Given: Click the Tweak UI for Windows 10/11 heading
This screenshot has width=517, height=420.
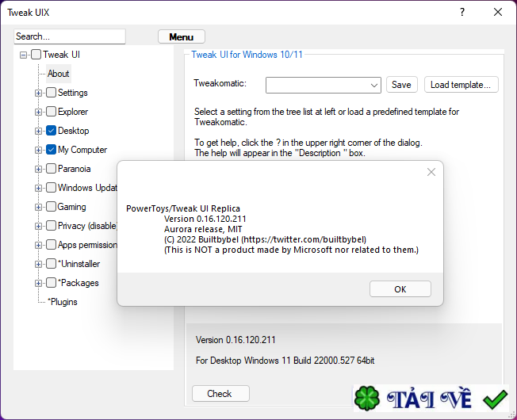Looking at the screenshot, I should (247, 55).
